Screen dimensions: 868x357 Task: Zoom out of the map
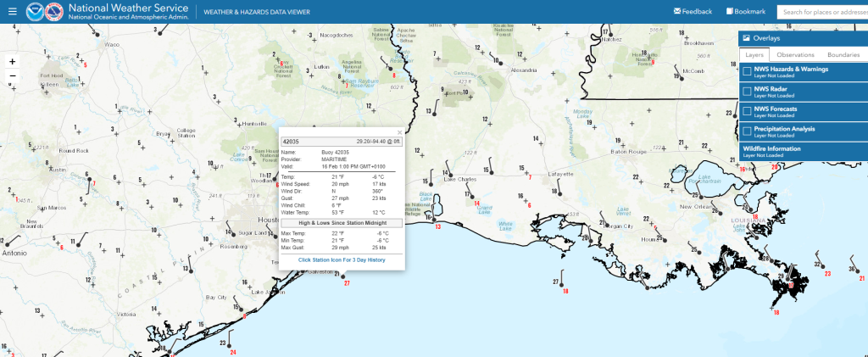(x=12, y=76)
